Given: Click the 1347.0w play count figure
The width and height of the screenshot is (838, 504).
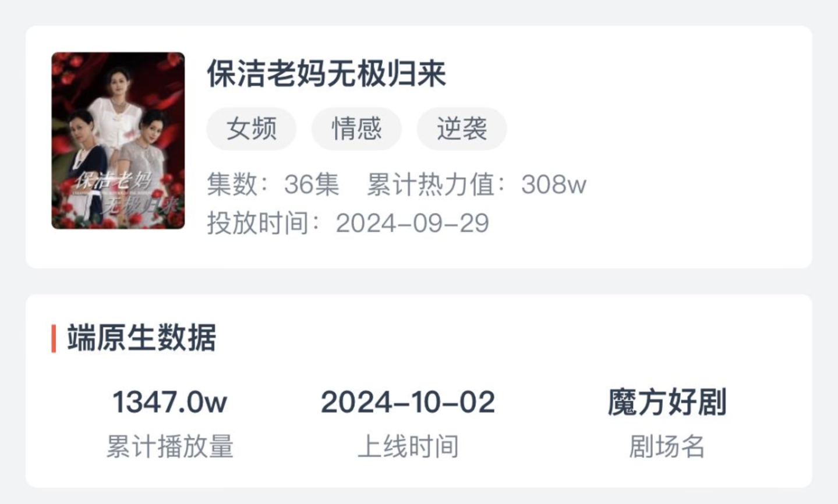Looking at the screenshot, I should [169, 402].
